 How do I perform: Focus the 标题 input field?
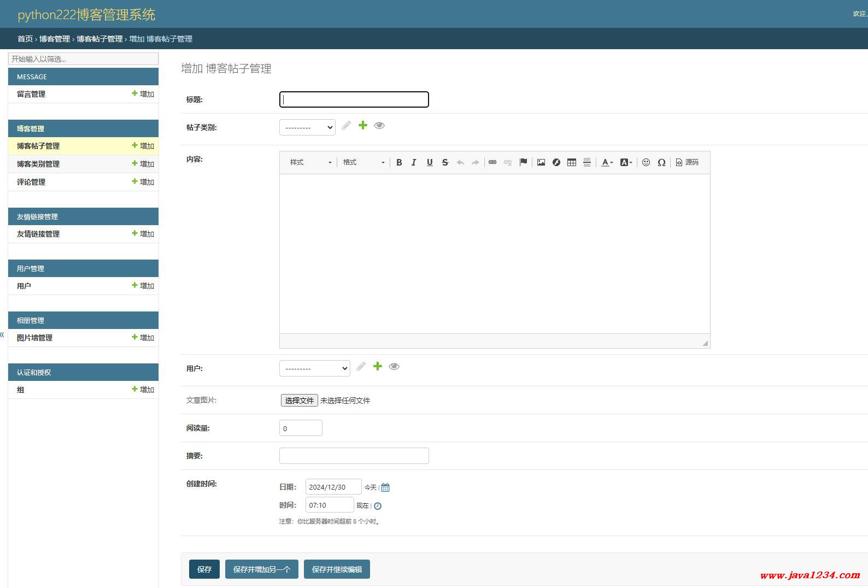pos(354,99)
